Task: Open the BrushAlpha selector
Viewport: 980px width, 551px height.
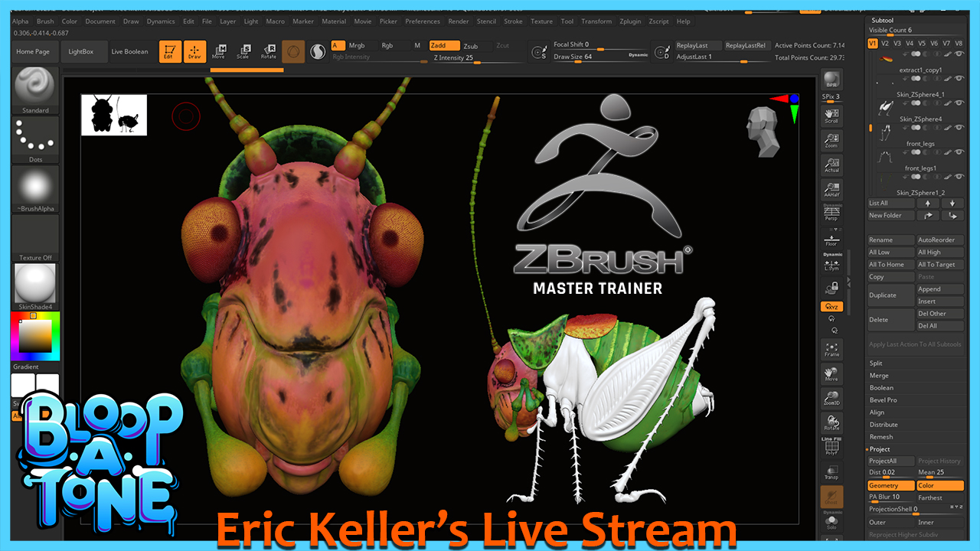Action: pos(35,189)
